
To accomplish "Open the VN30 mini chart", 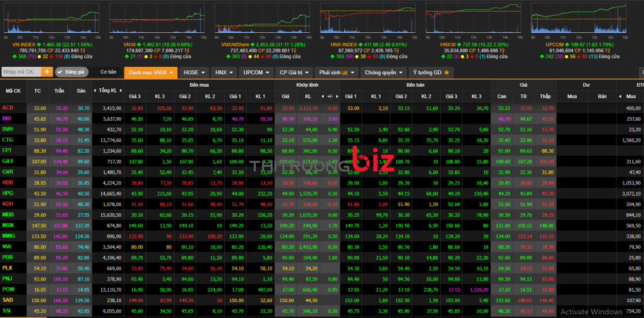I will 157,18.
